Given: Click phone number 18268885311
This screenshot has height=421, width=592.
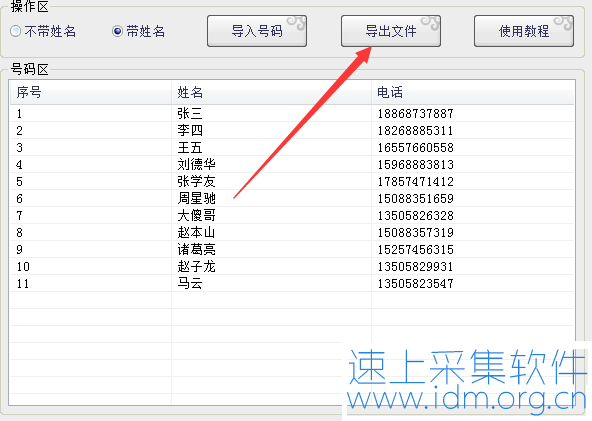Looking at the screenshot, I should click(x=415, y=130).
